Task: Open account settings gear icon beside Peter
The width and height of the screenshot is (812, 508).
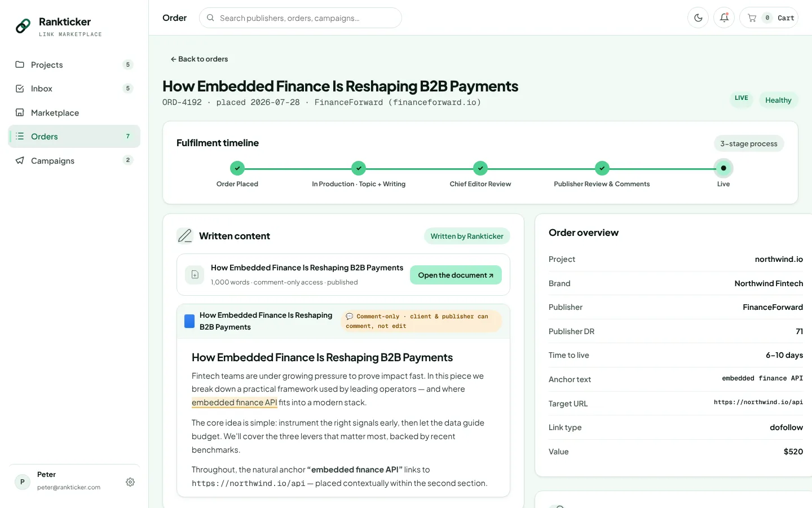Action: tap(130, 482)
